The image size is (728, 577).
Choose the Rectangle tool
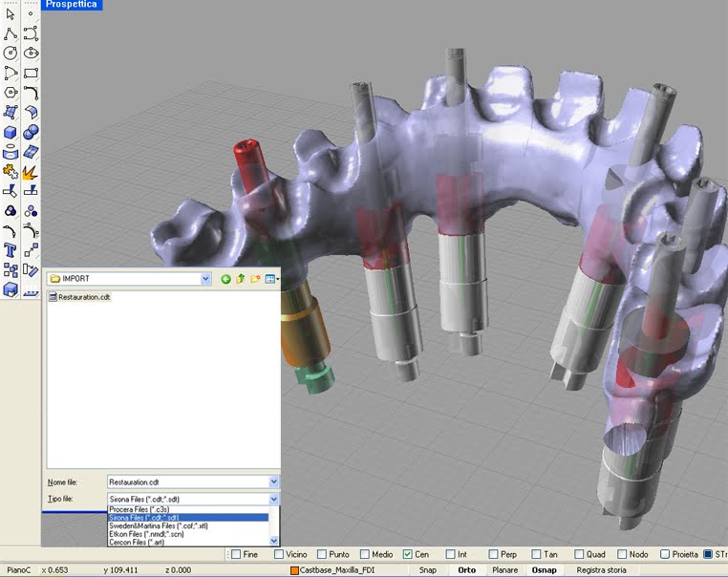[31, 73]
